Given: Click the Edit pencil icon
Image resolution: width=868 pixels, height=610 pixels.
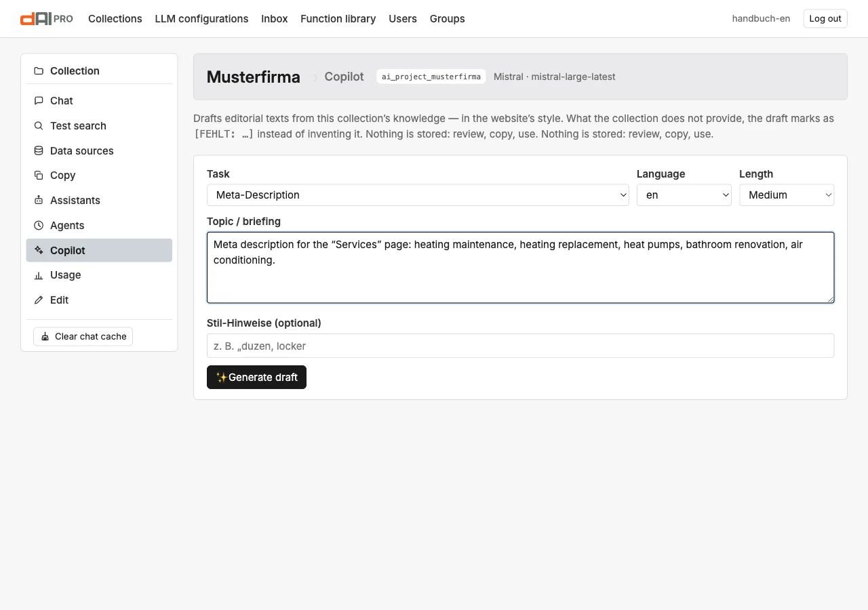Looking at the screenshot, I should coord(39,300).
